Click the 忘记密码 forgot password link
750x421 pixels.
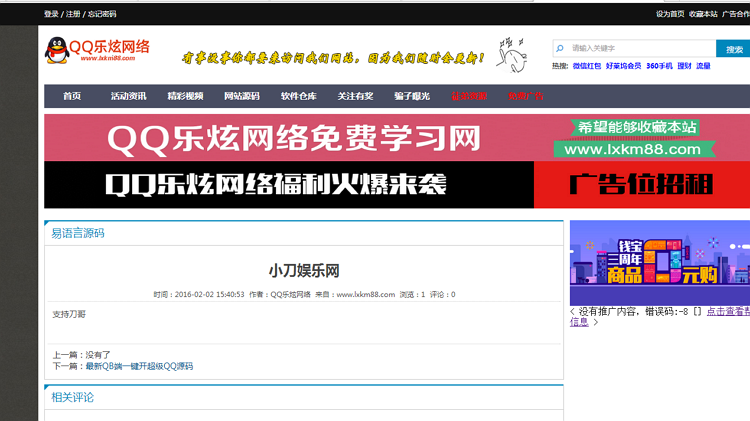point(102,14)
